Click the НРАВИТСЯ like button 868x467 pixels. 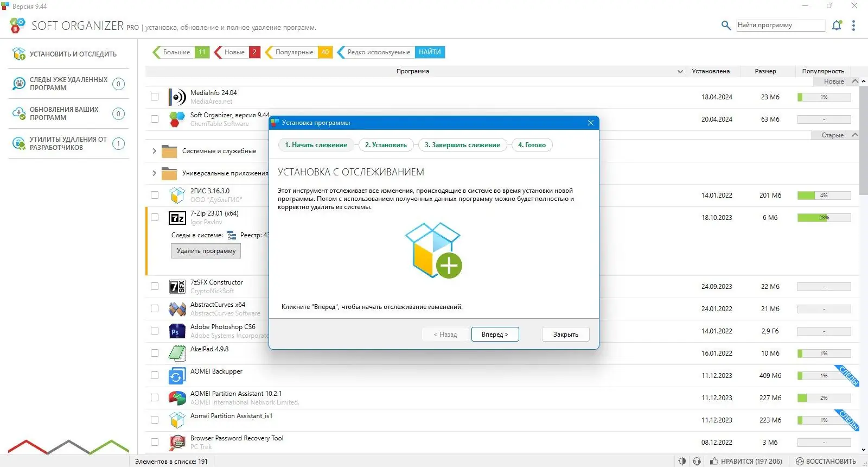click(x=746, y=461)
